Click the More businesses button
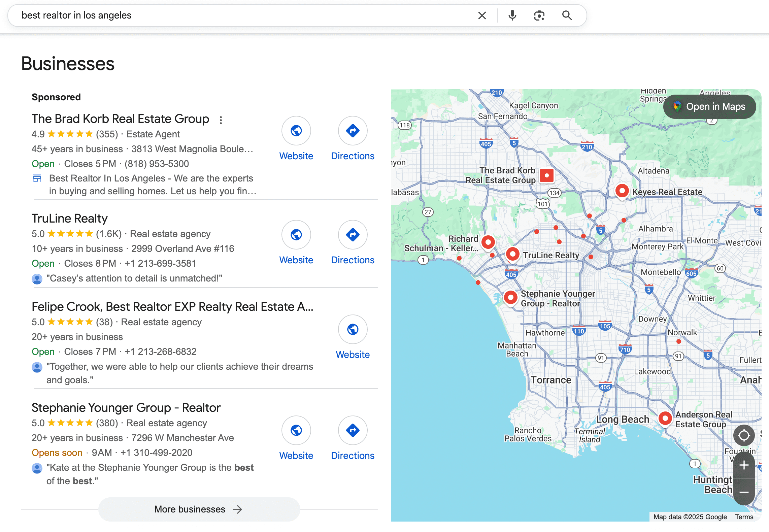 tap(199, 509)
